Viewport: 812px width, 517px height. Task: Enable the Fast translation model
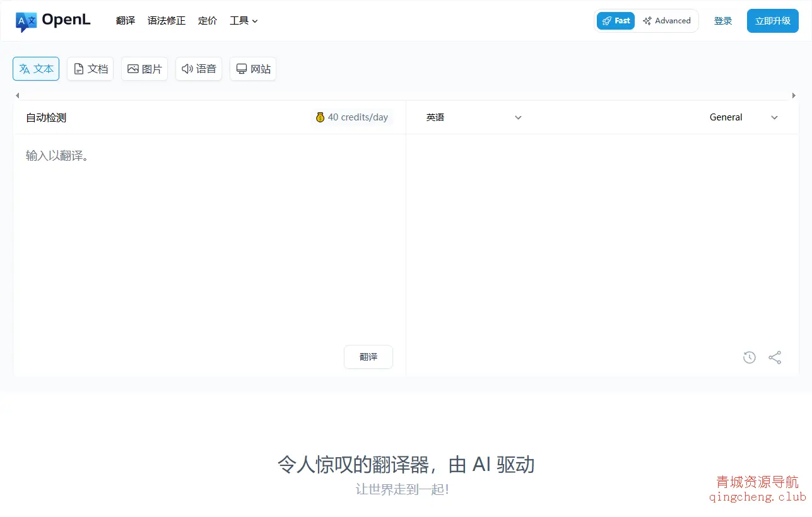pos(615,20)
